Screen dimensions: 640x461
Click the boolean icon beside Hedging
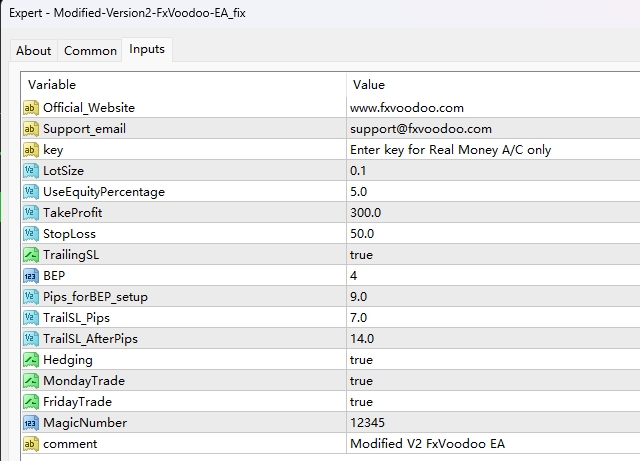point(31,360)
